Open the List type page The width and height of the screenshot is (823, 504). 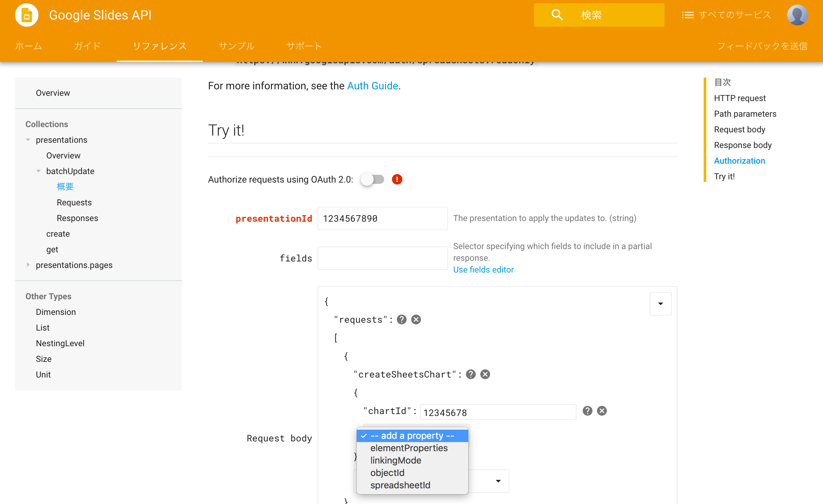[42, 328]
